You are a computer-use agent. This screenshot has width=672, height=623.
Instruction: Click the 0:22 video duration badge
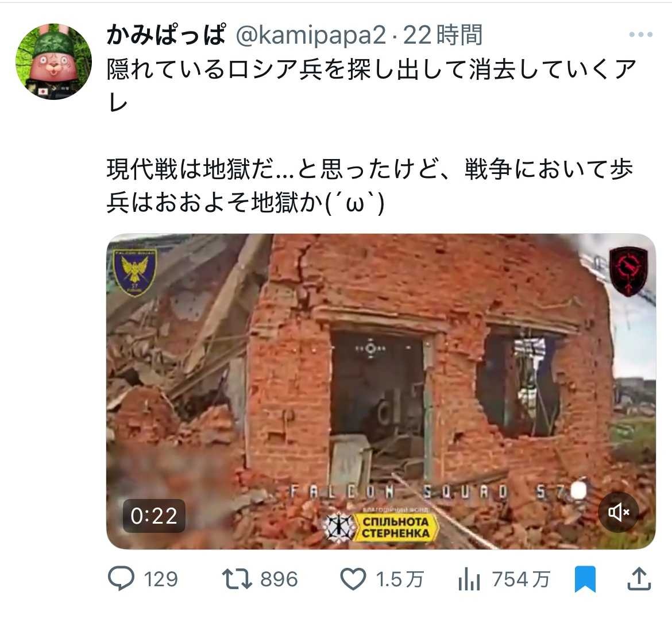point(154,516)
